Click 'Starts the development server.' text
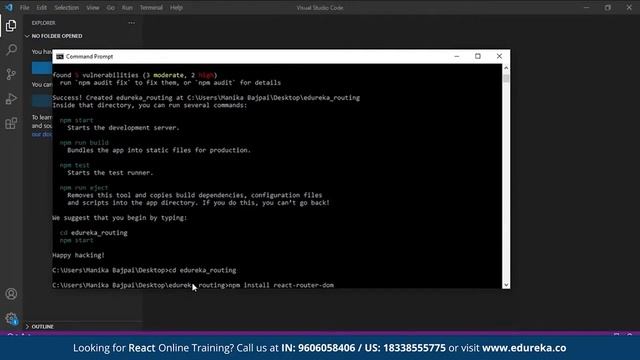Viewport: 640px width, 360px height. (123, 128)
